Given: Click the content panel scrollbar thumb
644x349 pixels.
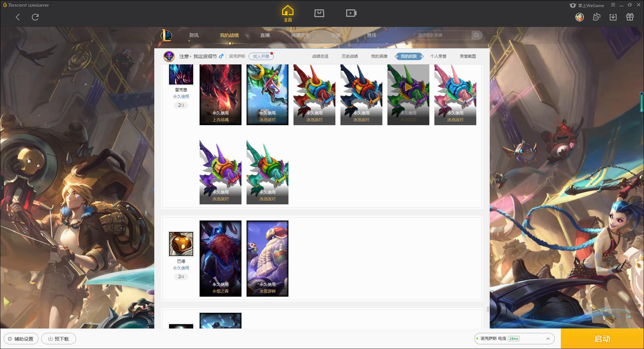Looking at the screenshot, I should coord(488,309).
